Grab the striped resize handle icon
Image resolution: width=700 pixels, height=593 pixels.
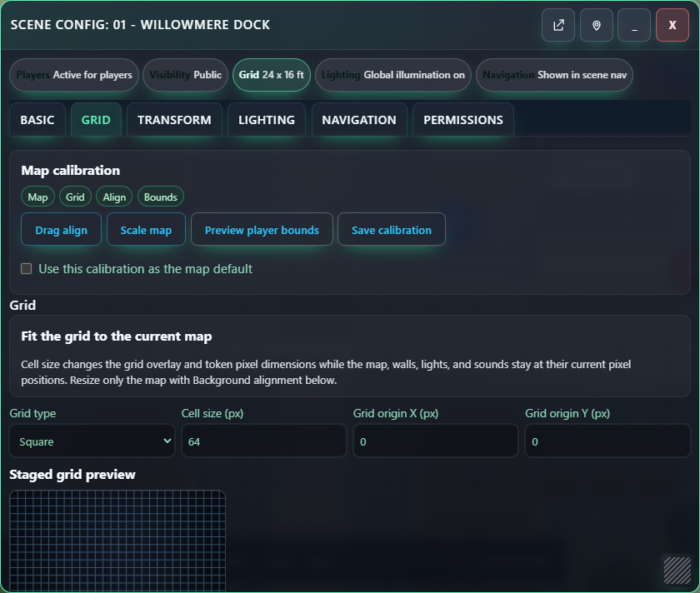tap(677, 570)
